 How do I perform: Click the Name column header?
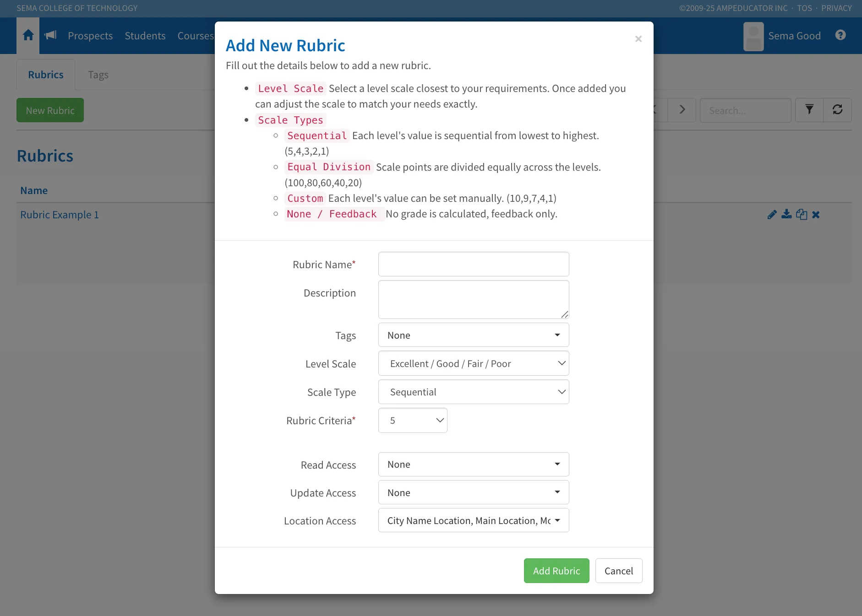(34, 190)
